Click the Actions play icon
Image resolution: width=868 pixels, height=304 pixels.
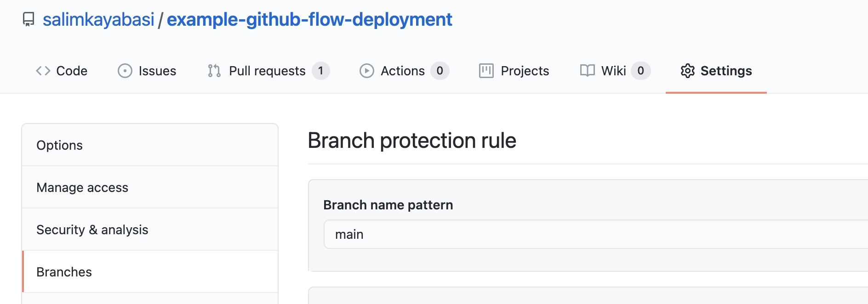(x=367, y=71)
